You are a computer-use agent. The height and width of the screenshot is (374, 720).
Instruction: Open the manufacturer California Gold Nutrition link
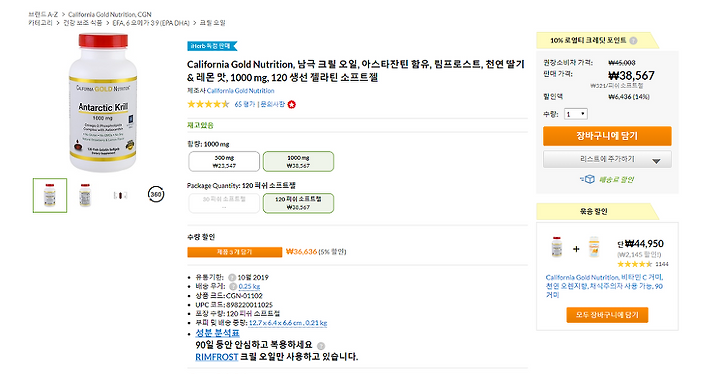pos(240,91)
